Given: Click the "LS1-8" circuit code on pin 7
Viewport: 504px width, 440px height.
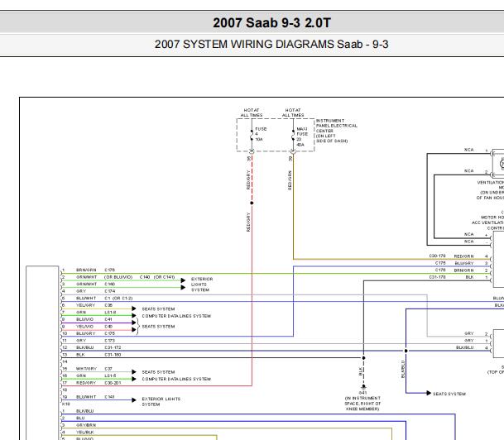Looking at the screenshot, I should (x=110, y=312).
